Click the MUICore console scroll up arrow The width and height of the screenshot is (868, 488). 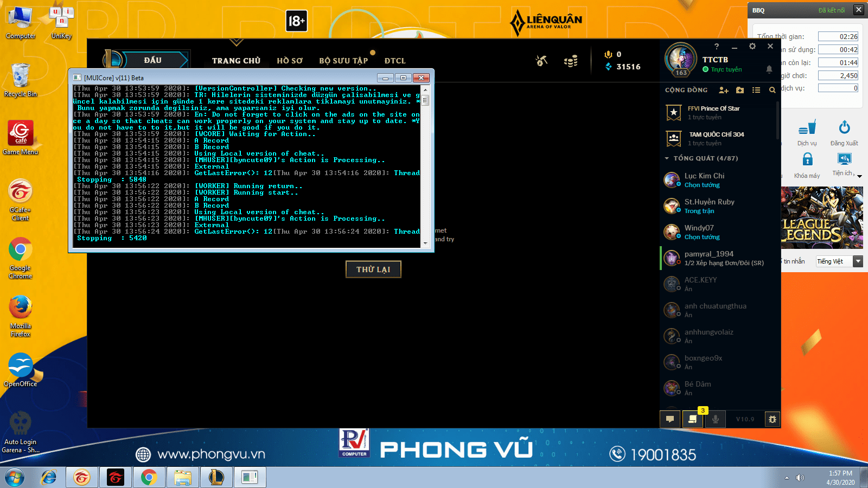pyautogui.click(x=425, y=89)
